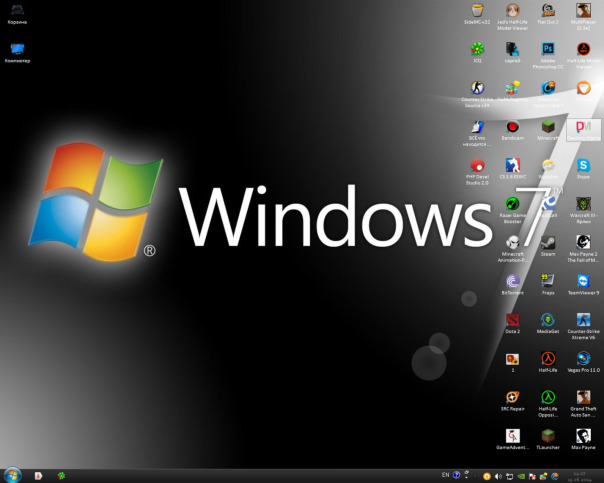604x483 pixels.
Task: Launch Adobe Photoshop CC shortcut
Action: coord(548,55)
